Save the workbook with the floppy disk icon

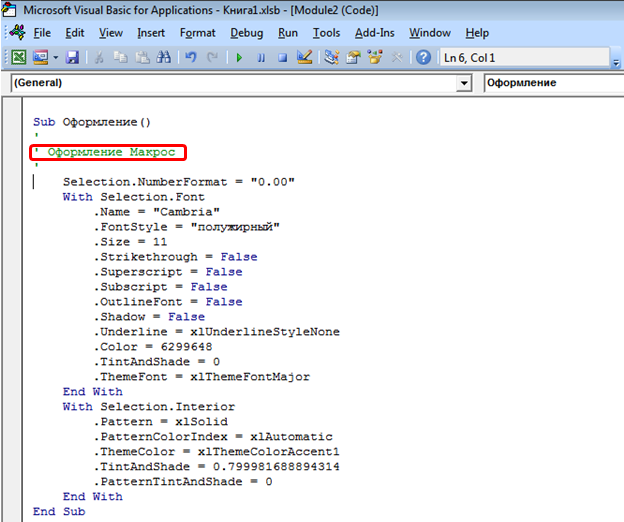(72, 58)
